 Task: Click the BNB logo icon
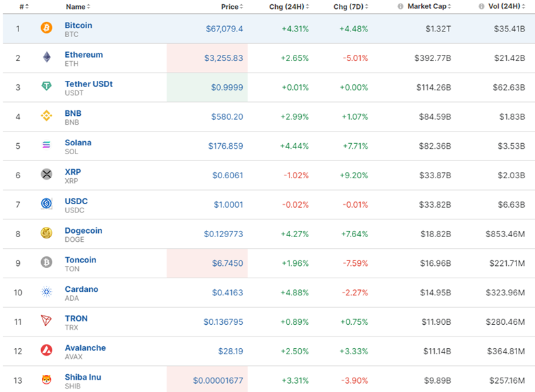click(47, 116)
